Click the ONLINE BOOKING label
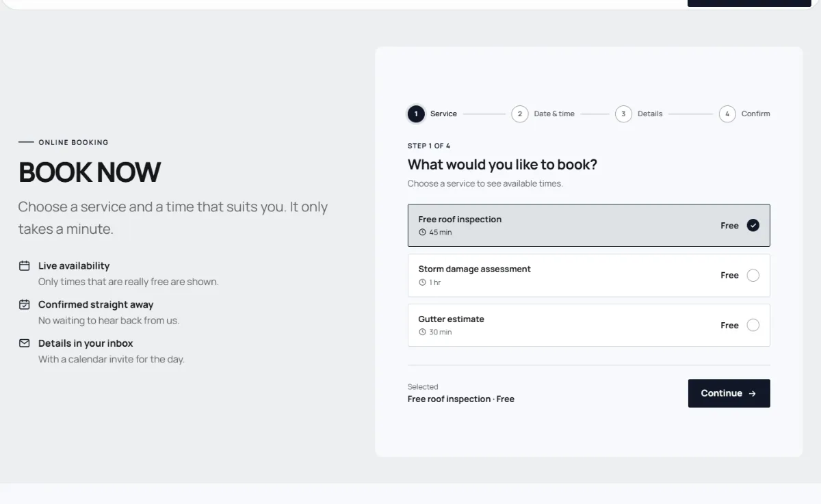821x504 pixels. click(73, 143)
